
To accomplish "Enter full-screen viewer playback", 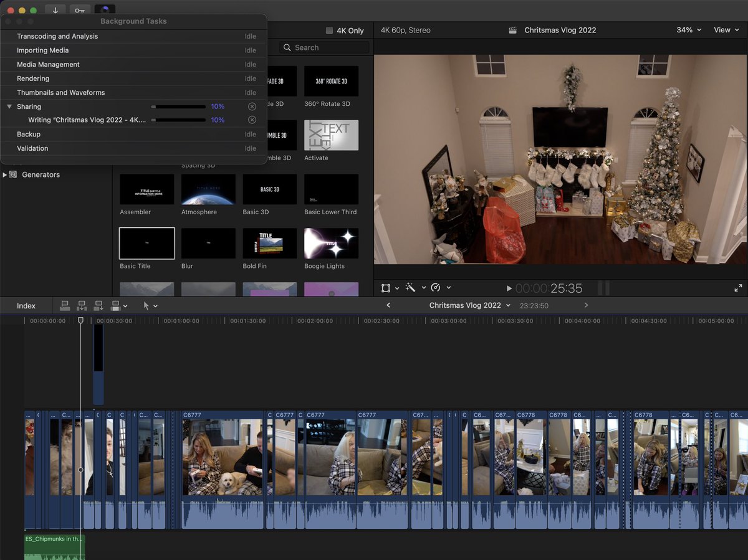I will click(739, 288).
